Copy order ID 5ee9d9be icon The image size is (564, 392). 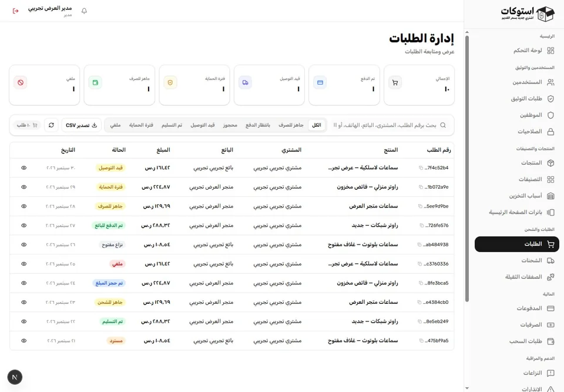pos(420,206)
